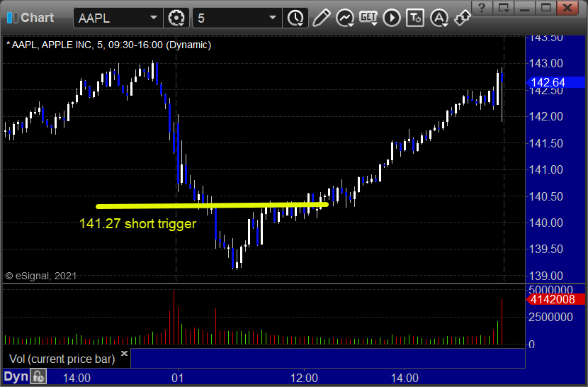Click the 141.50 price axis label

tap(546, 143)
